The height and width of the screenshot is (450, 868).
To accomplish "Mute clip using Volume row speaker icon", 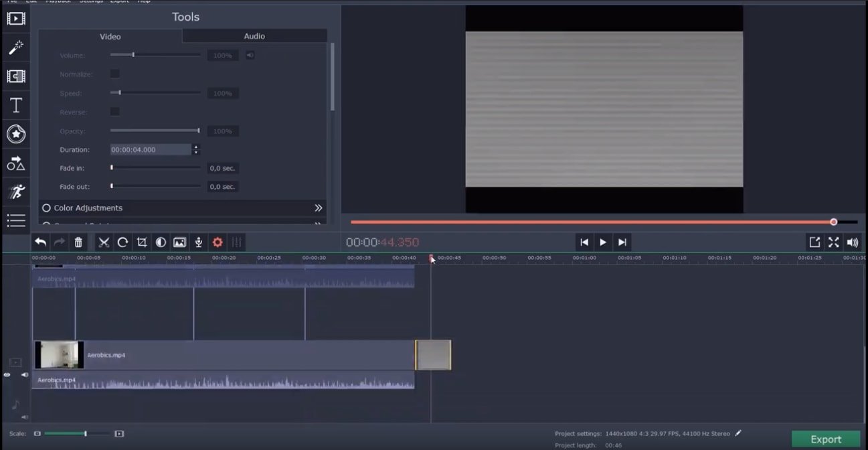I will [x=250, y=55].
